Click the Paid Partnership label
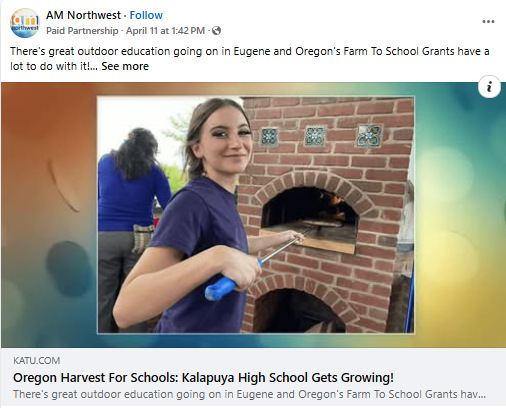 pos(82,31)
